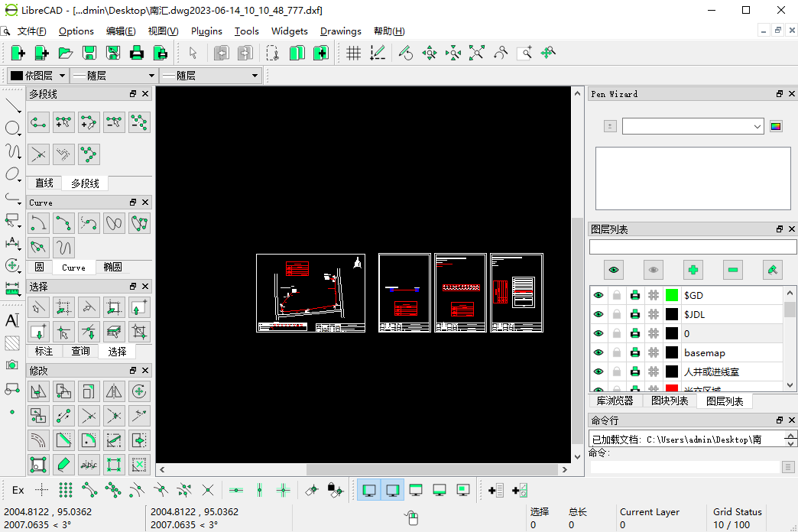Viewport: 798px width, 532px height.
Task: Open the Drawings menu
Action: [x=340, y=31]
